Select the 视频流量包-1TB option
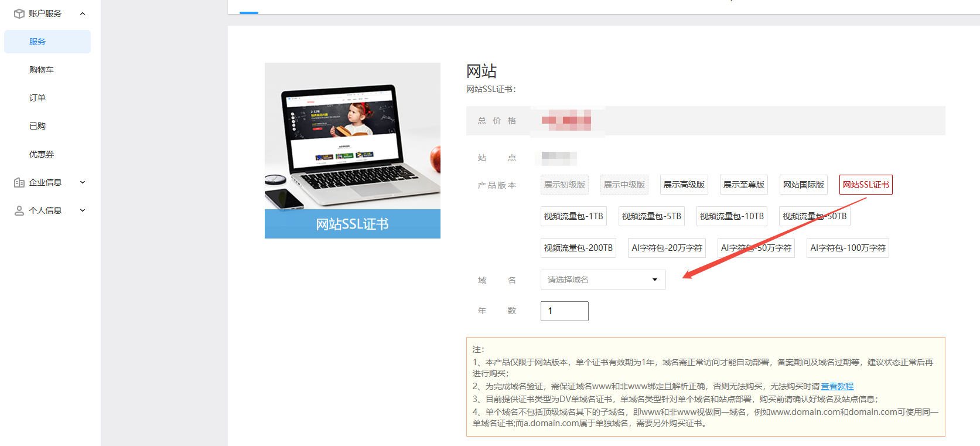Viewport: 980px width, 446px height. tap(573, 216)
